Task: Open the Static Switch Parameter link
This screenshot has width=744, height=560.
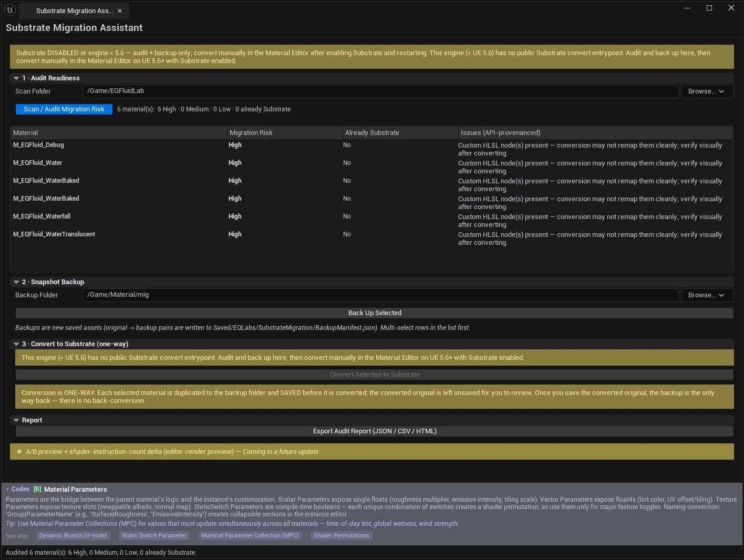Action: click(154, 536)
